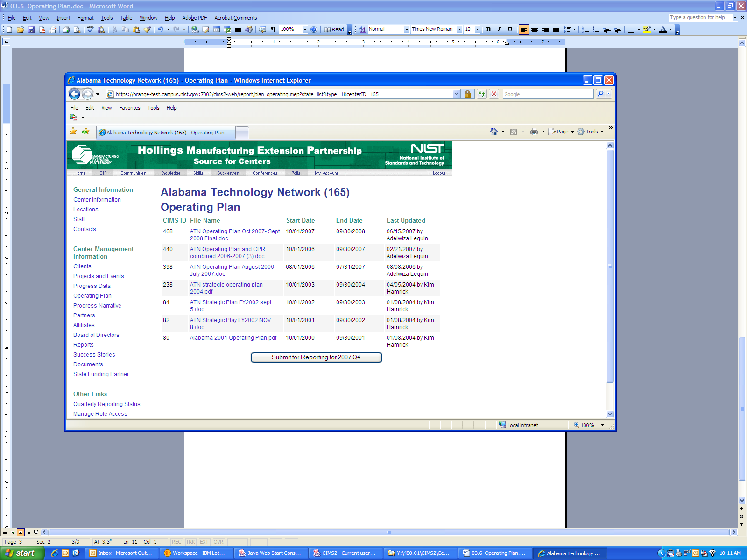
Task: Enable Center paragraph alignment
Action: [535, 29]
